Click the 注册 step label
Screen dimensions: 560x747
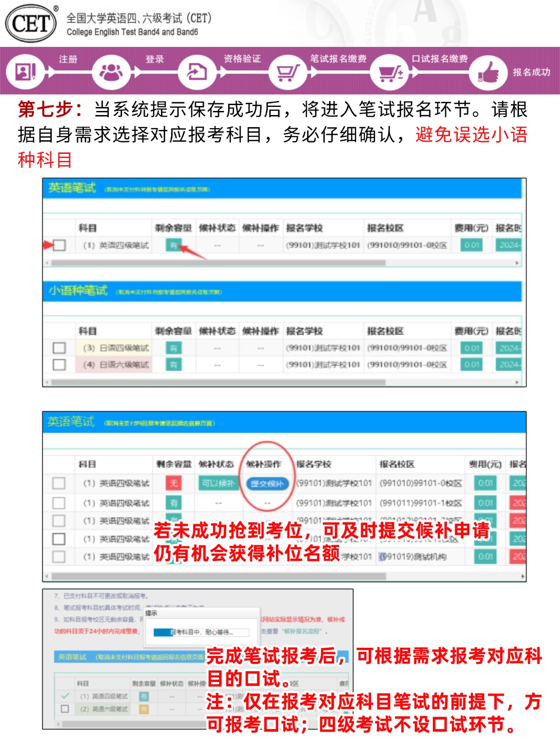coord(68,59)
